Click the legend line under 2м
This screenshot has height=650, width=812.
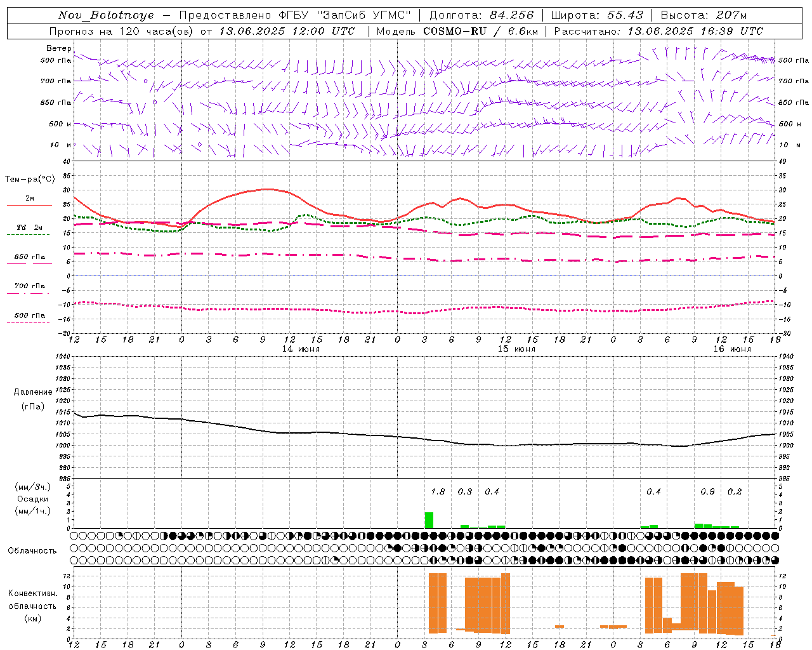click(x=29, y=205)
